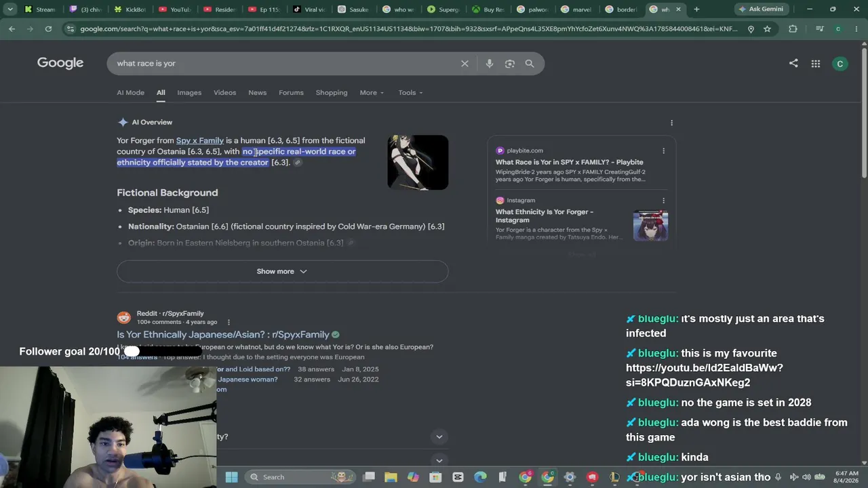Open Settings gear on the taskbar
868x488 pixels.
(570, 477)
